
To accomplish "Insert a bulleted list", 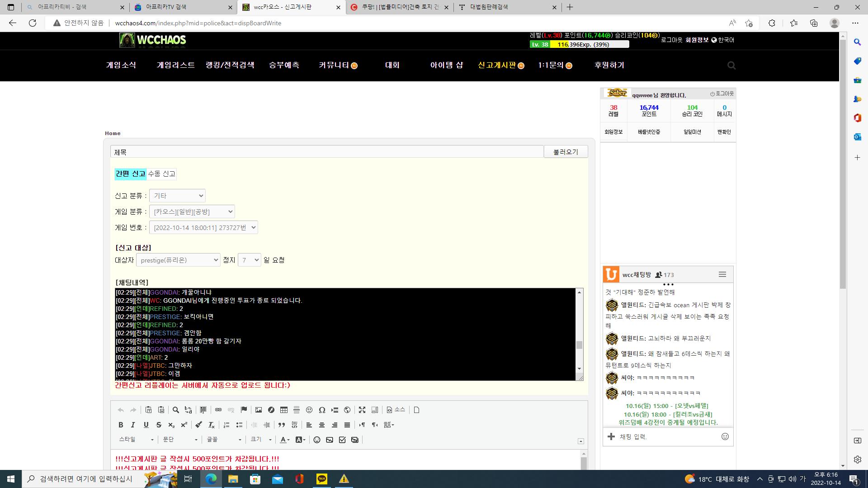I will [x=239, y=425].
